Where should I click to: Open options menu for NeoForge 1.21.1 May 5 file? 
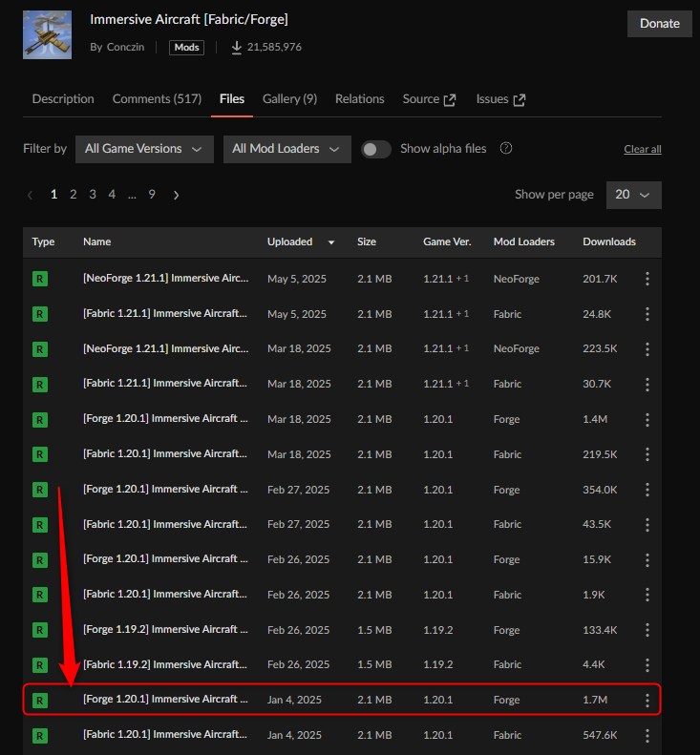pos(647,279)
